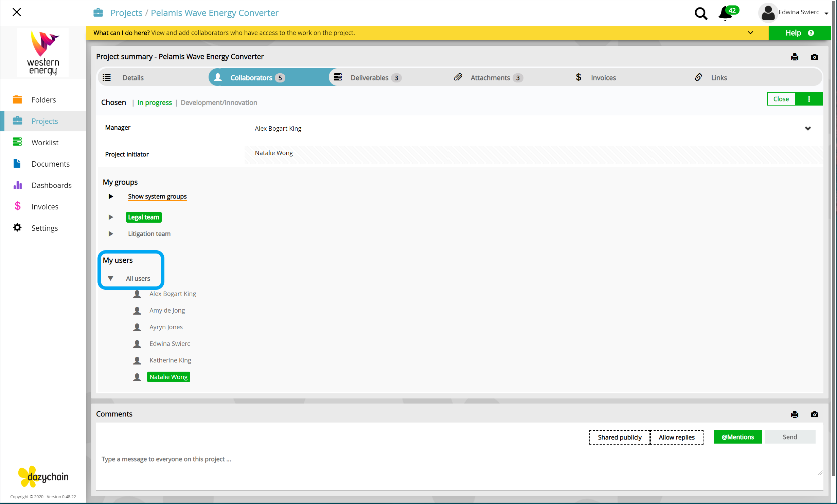
Task: Open the Manager dropdown chevron
Action: click(x=807, y=128)
